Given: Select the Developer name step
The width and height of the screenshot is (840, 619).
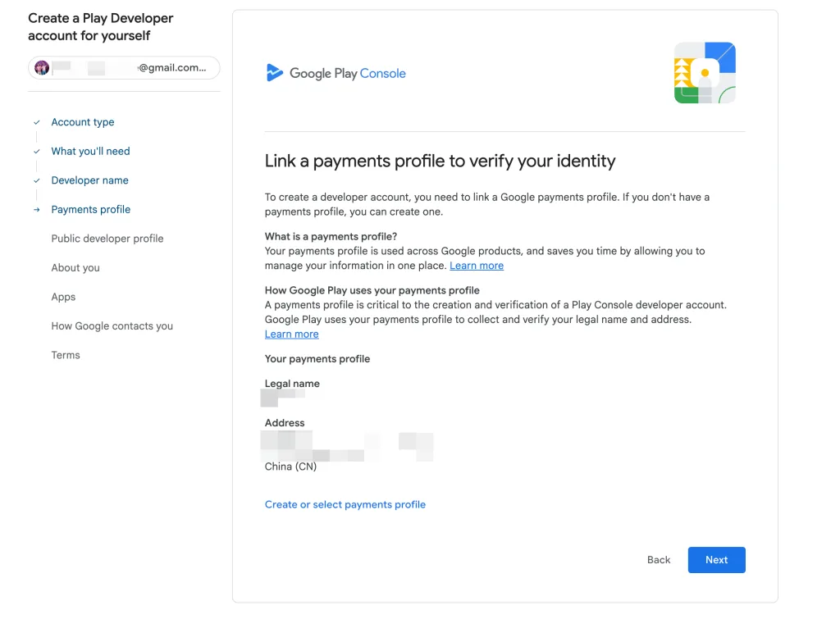Looking at the screenshot, I should [x=89, y=180].
